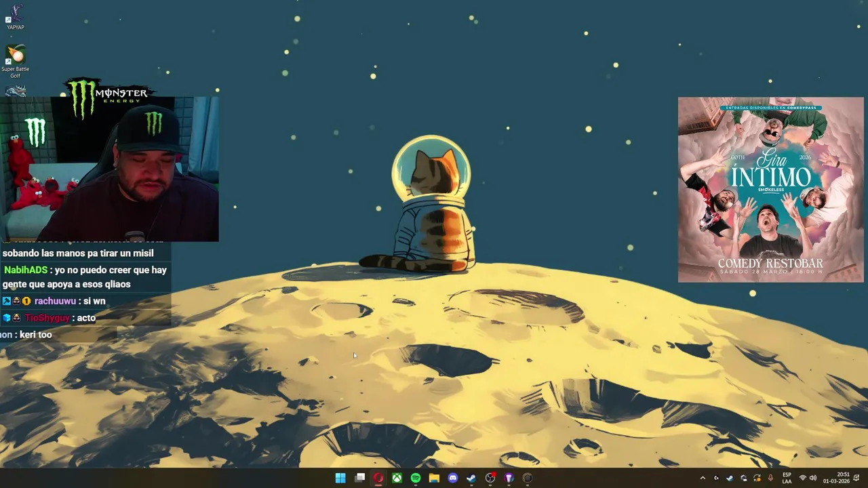Viewport: 868px width, 488px height.
Task: Click the rachuuwu username in chat
Action: coord(55,301)
